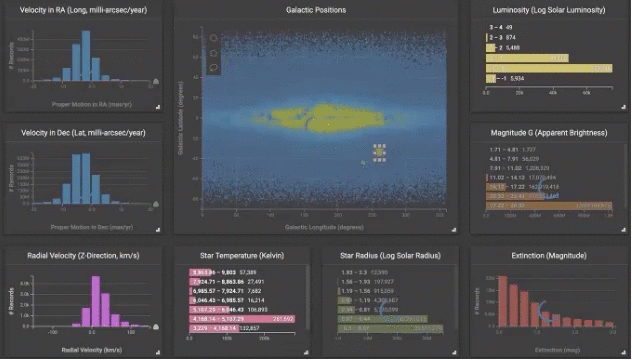Click the Velocity in RA chart title
This screenshot has height=360, width=632.
(83, 10)
